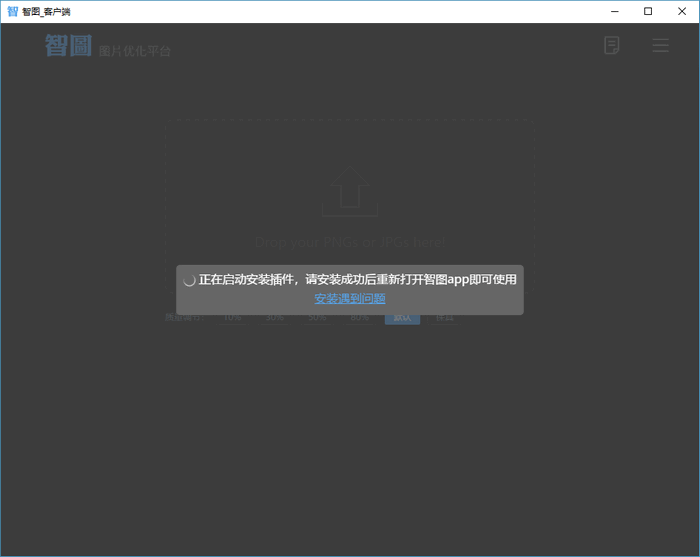
Task: Select the 保真 lossless quality option
Action: (445, 318)
